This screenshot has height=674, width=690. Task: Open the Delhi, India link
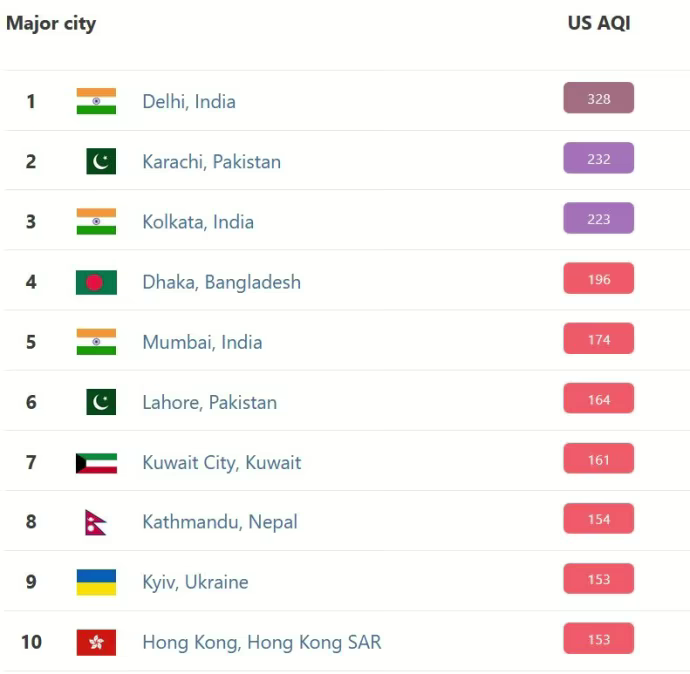(x=189, y=101)
